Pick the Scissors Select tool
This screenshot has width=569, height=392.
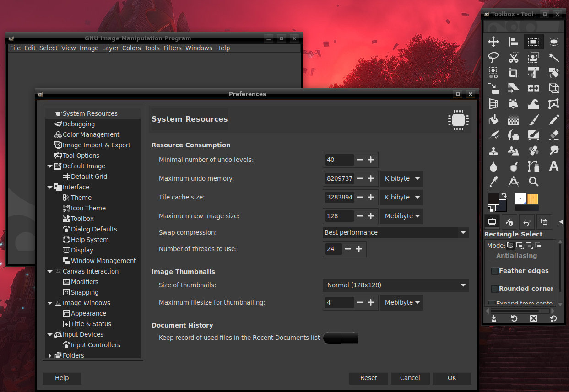point(514,58)
